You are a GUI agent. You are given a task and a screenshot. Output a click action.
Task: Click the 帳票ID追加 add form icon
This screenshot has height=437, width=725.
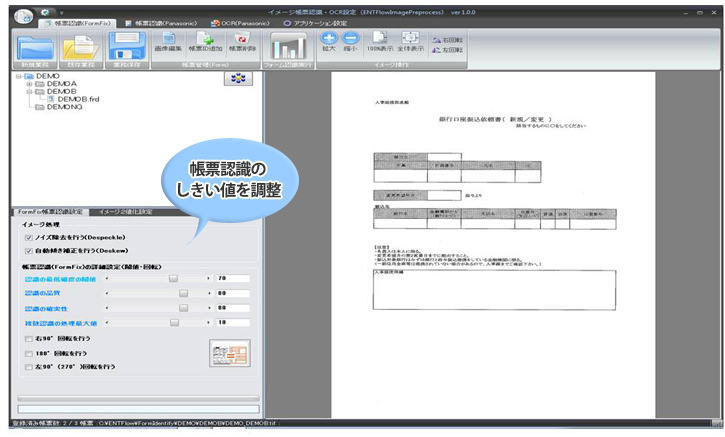point(204,40)
